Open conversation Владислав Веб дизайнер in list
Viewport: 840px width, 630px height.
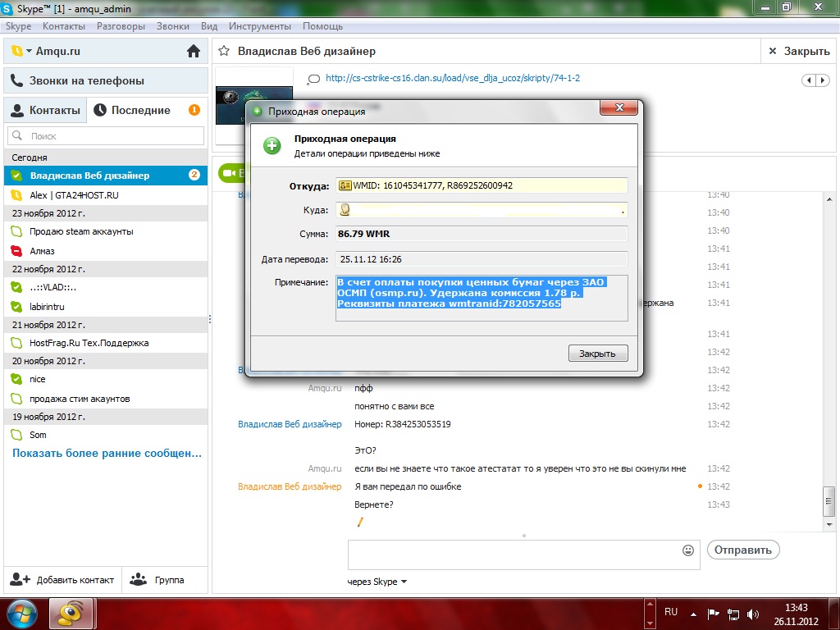pyautogui.click(x=106, y=176)
